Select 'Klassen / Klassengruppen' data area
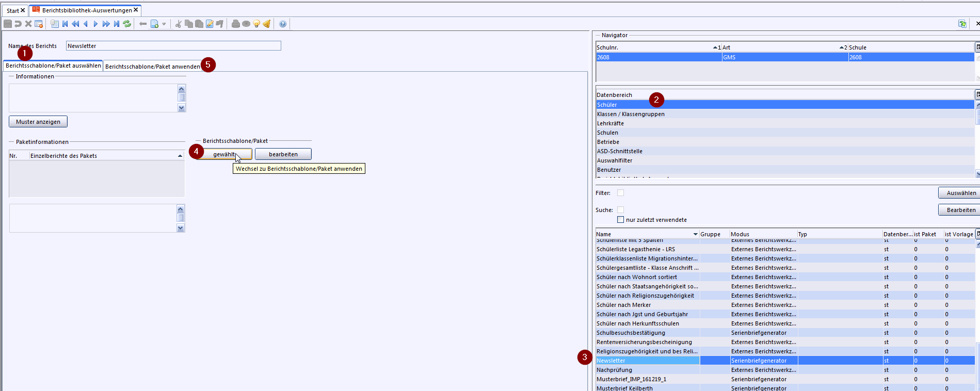980x391 pixels. pyautogui.click(x=785, y=114)
